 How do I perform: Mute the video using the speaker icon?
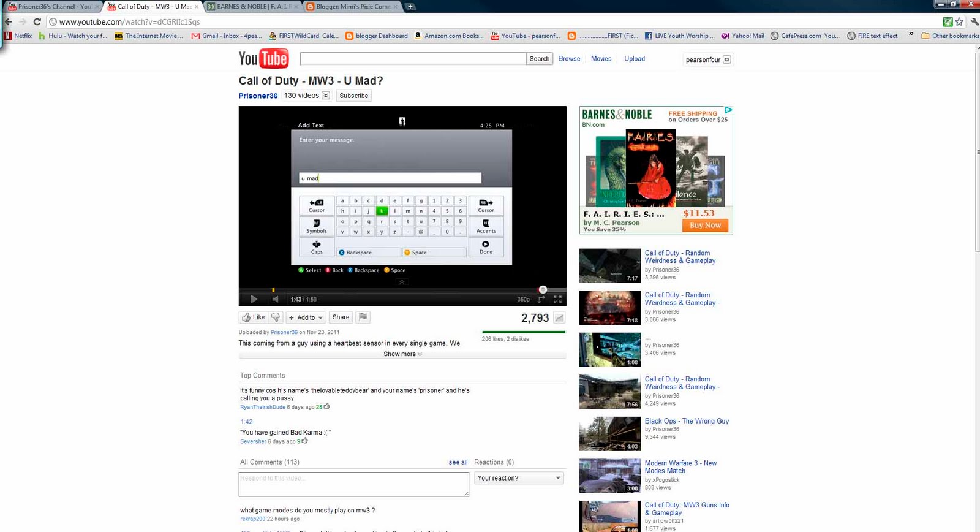tap(276, 299)
